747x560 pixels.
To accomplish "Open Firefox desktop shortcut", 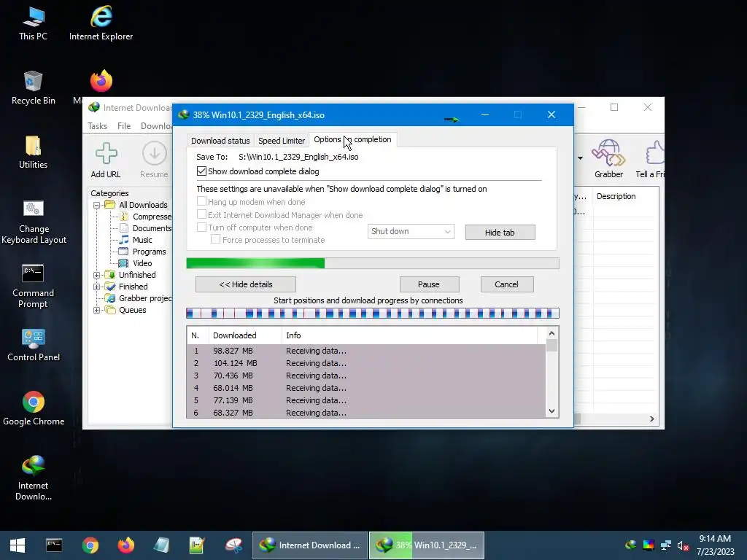I will tap(101, 81).
